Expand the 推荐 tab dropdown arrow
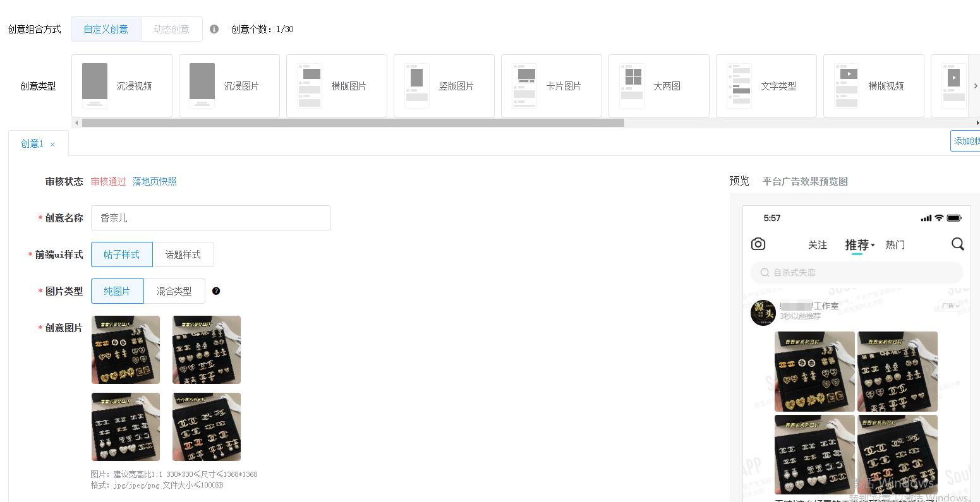980x502 pixels. tap(873, 245)
